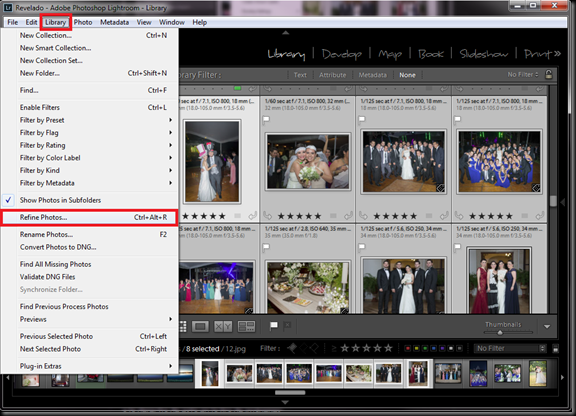Switch to Develop module
The height and width of the screenshot is (416, 576).
[x=342, y=54]
